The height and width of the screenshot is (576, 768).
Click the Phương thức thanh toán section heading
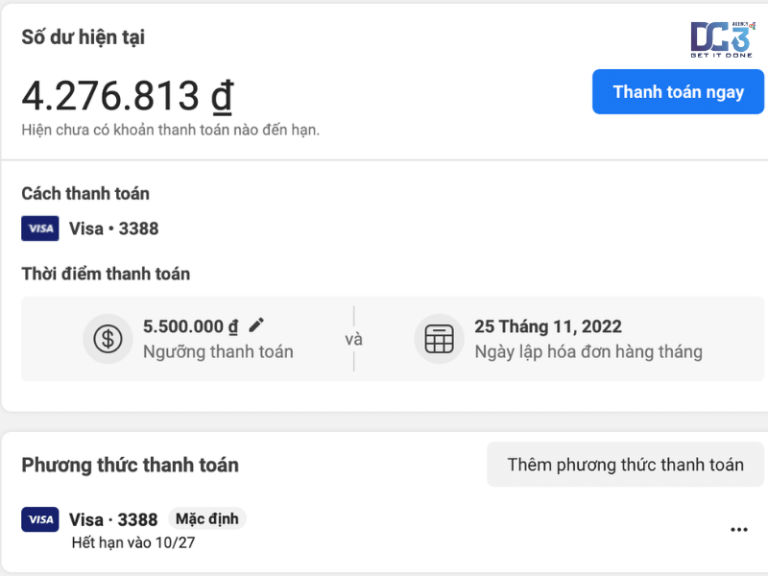coord(130,465)
